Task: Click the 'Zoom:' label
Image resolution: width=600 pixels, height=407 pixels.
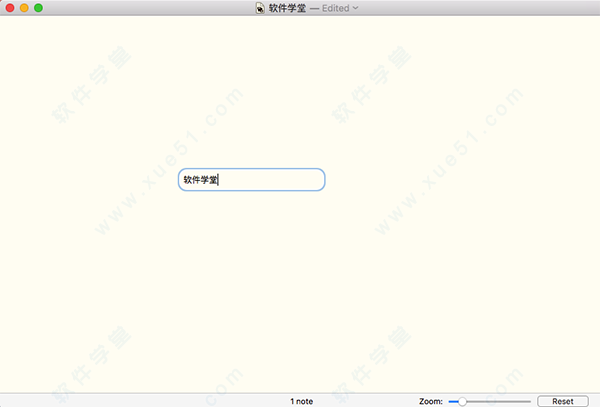Action: pos(431,401)
